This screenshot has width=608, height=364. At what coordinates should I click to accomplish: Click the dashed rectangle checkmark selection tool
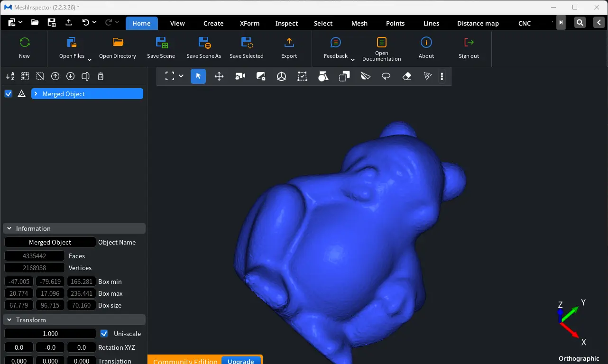click(303, 76)
